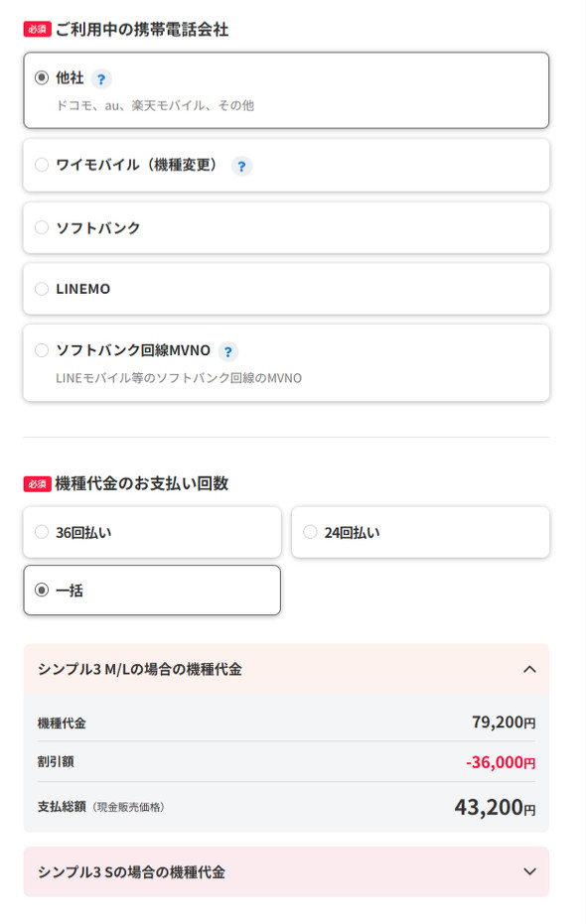Expand the シンプル3 S price panel

[530, 871]
